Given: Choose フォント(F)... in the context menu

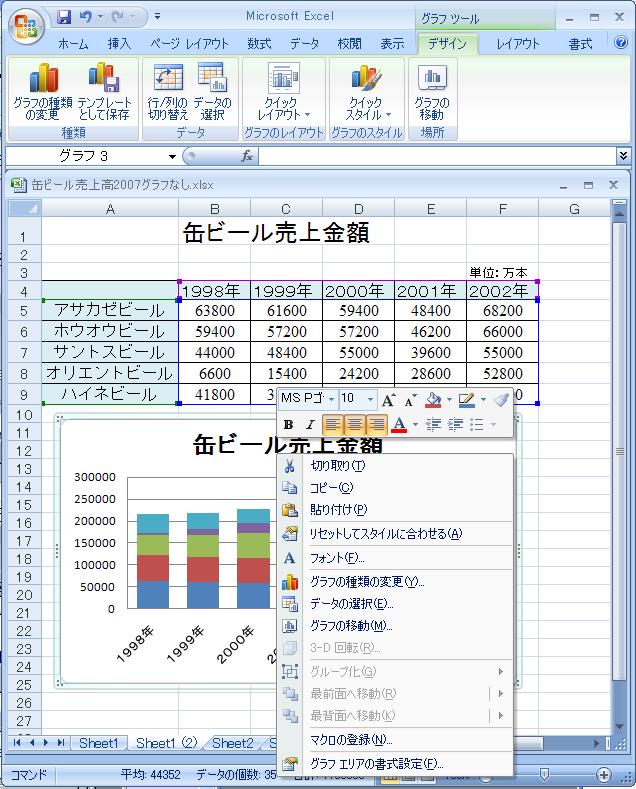Looking at the screenshot, I should (x=394, y=558).
